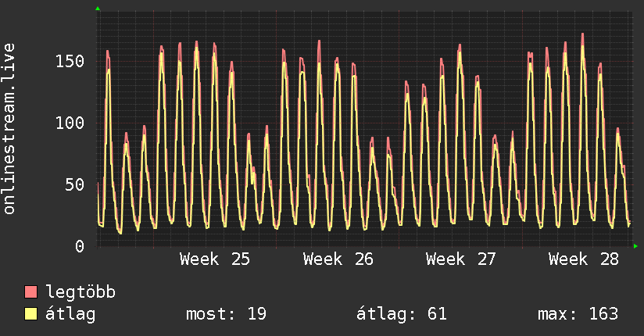
Task: Click the átlag legend label
Action: [x=70, y=314]
